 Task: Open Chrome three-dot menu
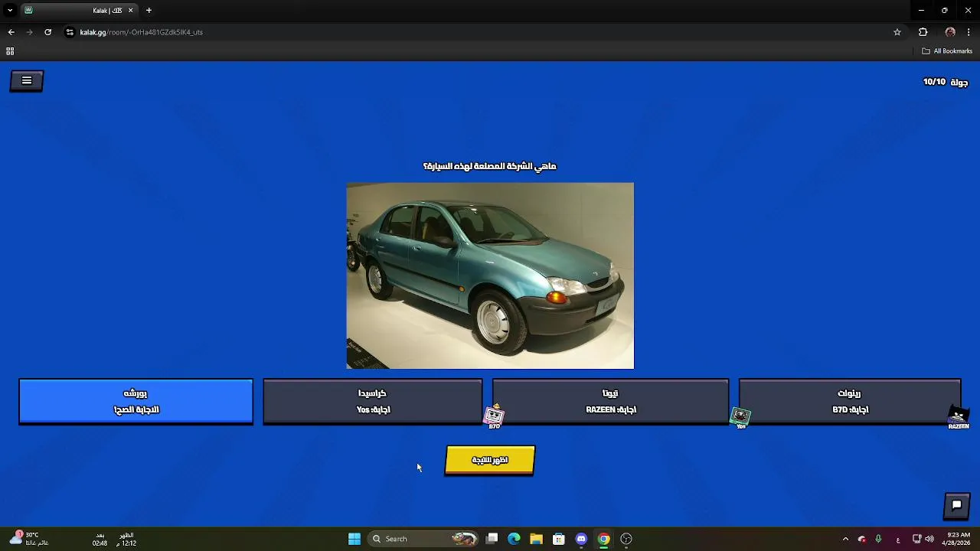(969, 32)
